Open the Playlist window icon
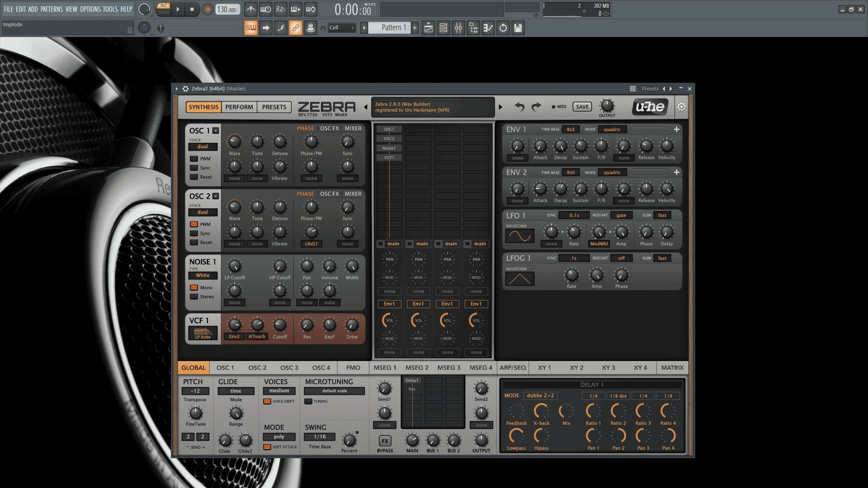 coord(429,28)
